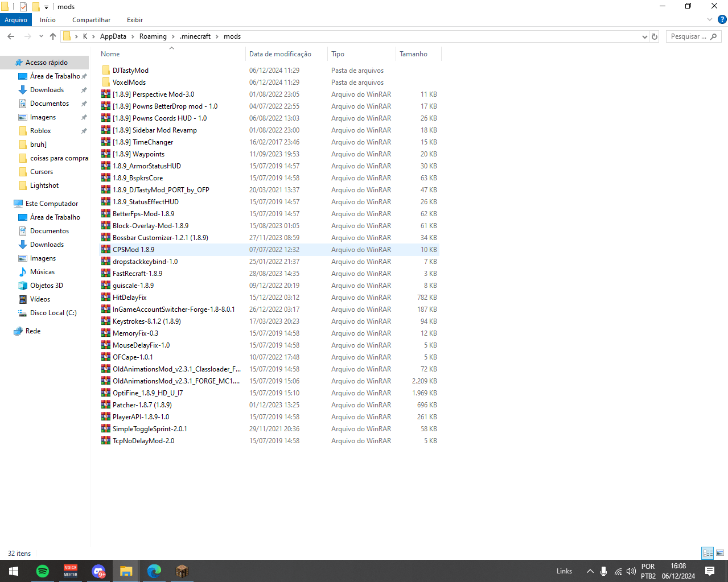Select Keystrokes-8.1.2 (1.8.9) file
The width and height of the screenshot is (728, 582).
click(270, 321)
